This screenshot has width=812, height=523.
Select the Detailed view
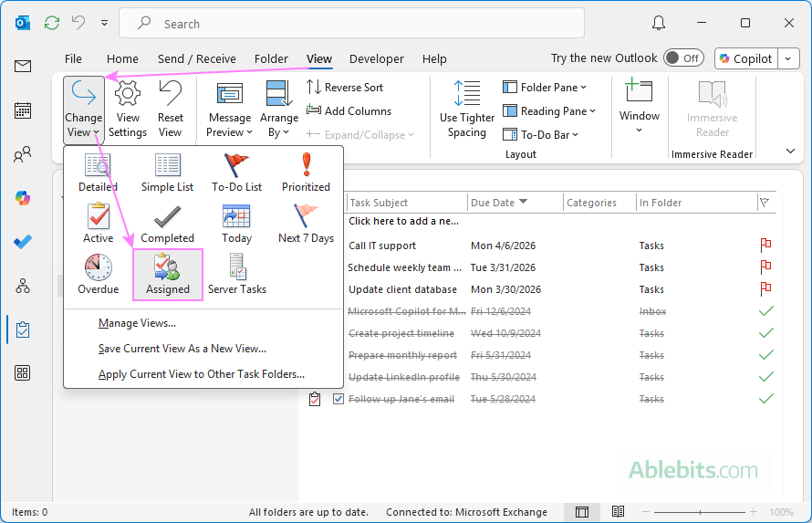click(x=98, y=173)
